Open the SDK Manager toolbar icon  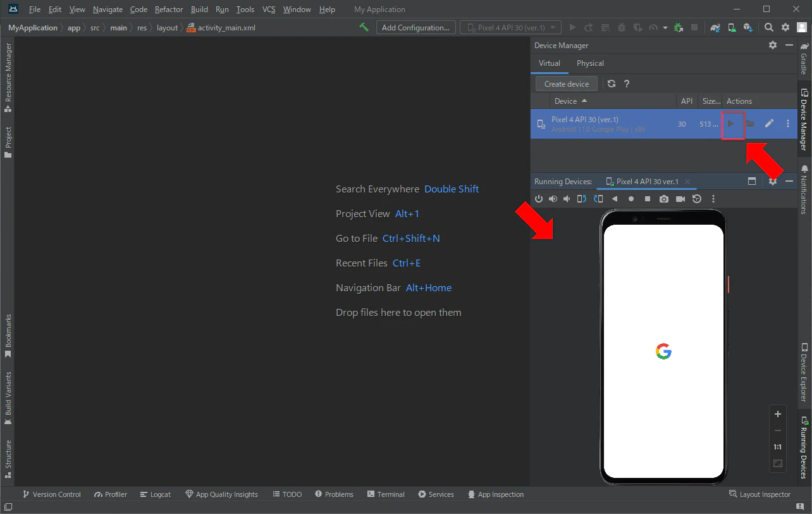[748, 27]
